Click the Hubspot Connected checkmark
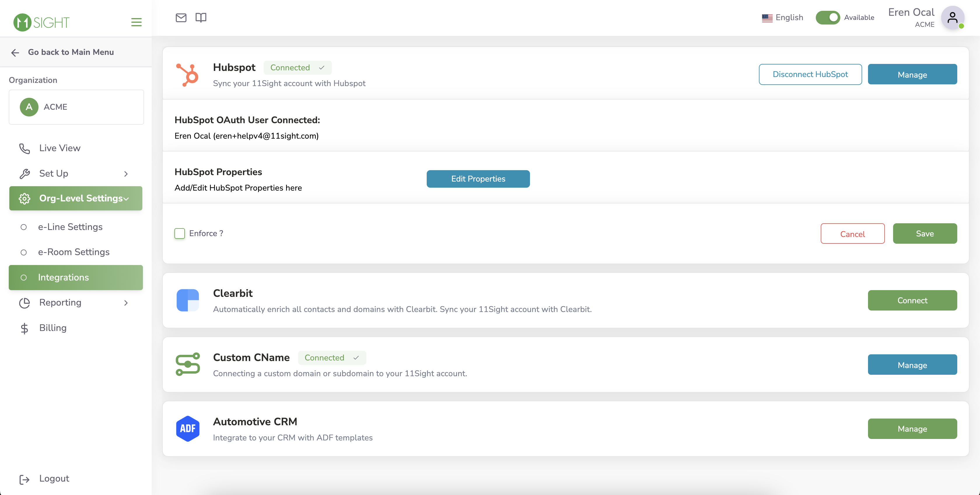 point(321,68)
